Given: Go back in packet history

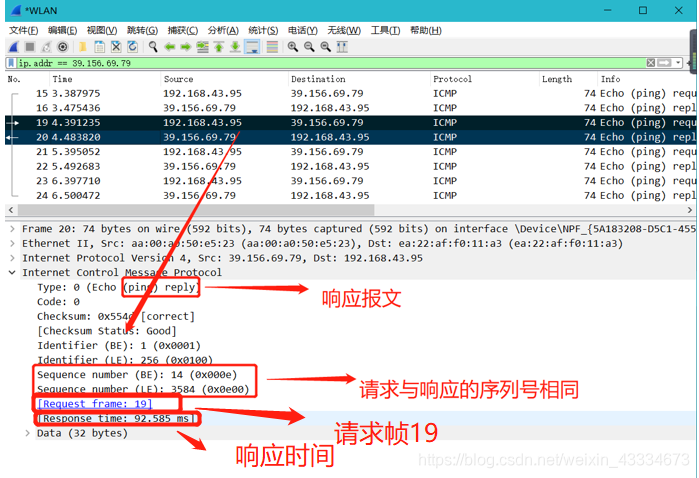Looking at the screenshot, I should click(169, 47).
